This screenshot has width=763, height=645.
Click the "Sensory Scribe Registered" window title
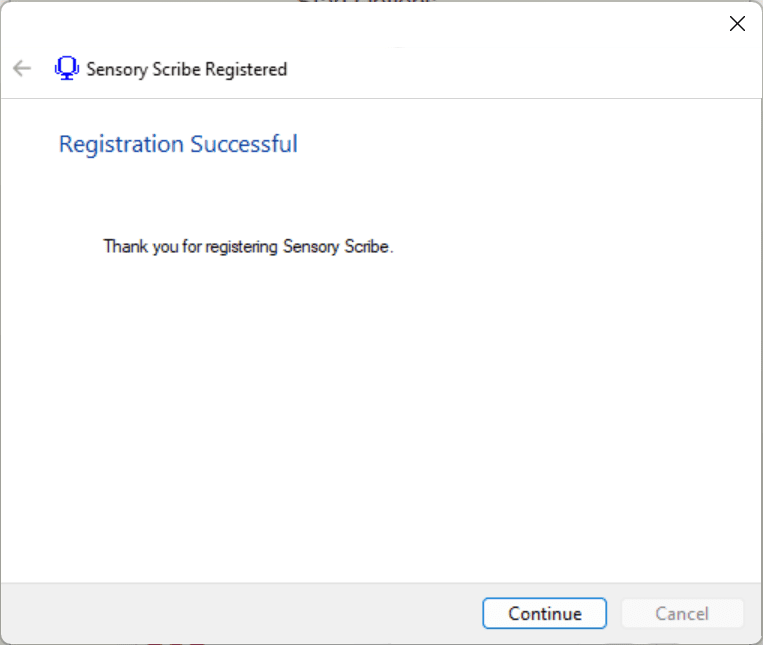(x=187, y=69)
